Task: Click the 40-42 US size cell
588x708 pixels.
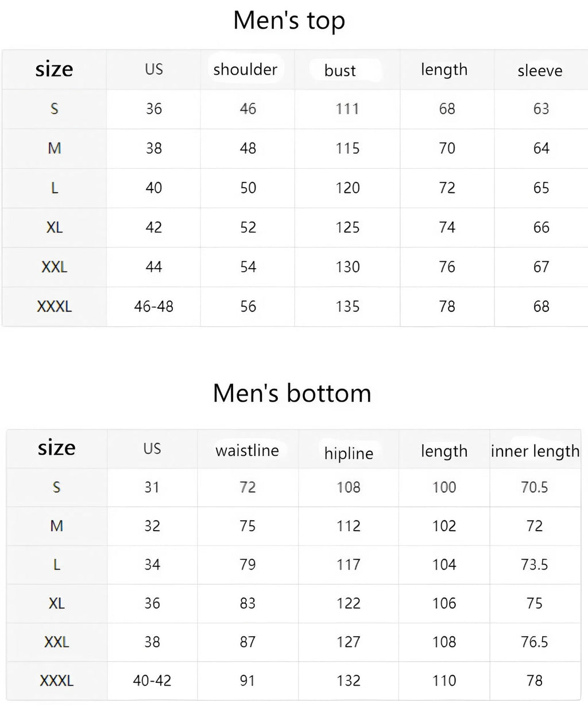Action: pos(152,680)
